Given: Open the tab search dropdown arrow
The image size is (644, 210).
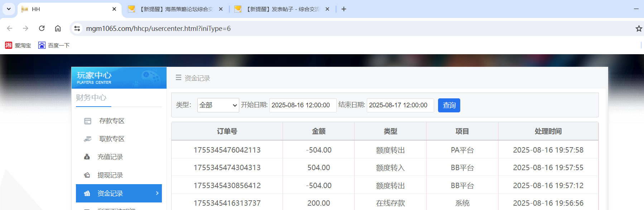Looking at the screenshot, I should pyautogui.click(x=9, y=9).
